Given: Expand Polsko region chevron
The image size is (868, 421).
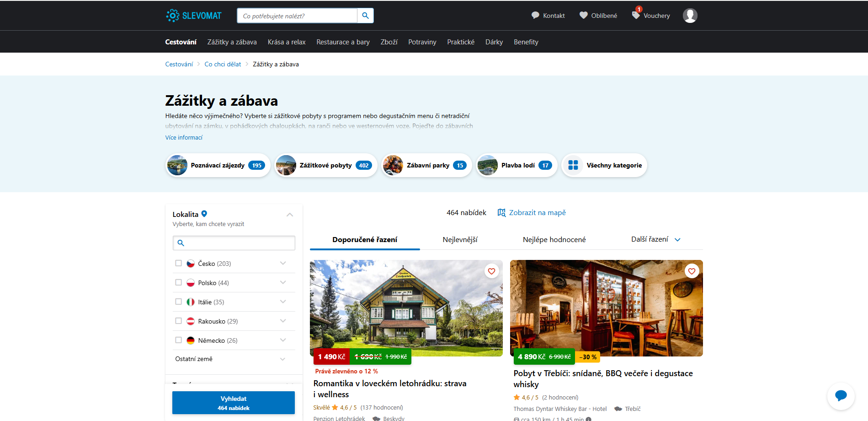Looking at the screenshot, I should 283,282.
